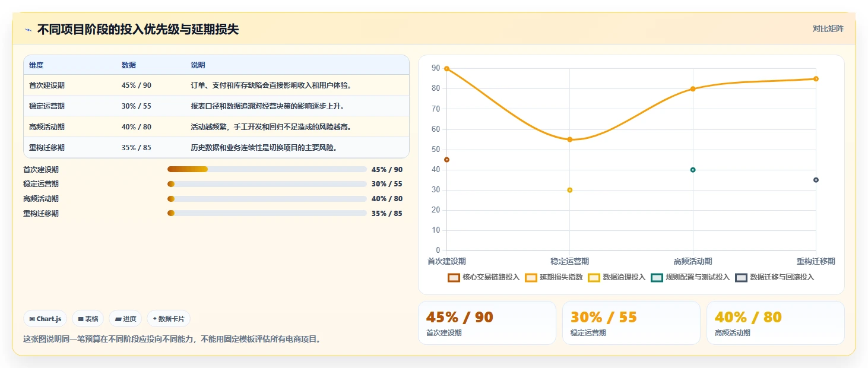Click the orange line point at 85 for 重构迁移期
868x368 pixels.
click(816, 79)
